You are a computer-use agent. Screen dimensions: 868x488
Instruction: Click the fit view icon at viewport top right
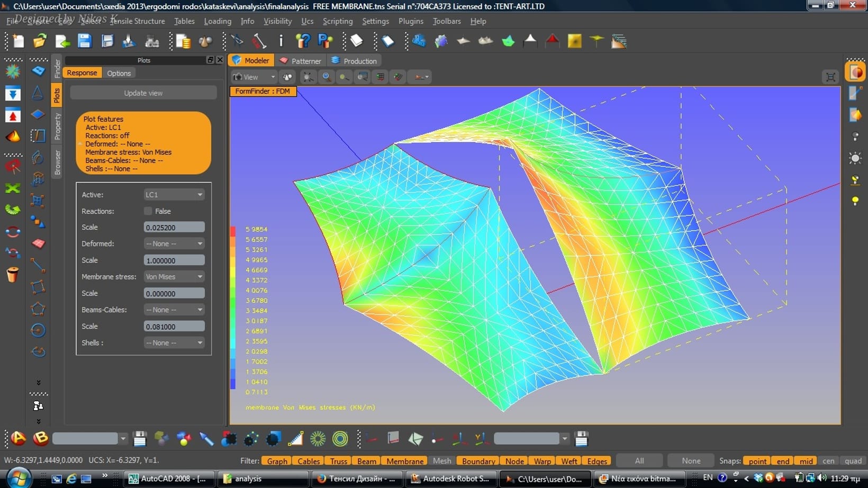(x=830, y=77)
